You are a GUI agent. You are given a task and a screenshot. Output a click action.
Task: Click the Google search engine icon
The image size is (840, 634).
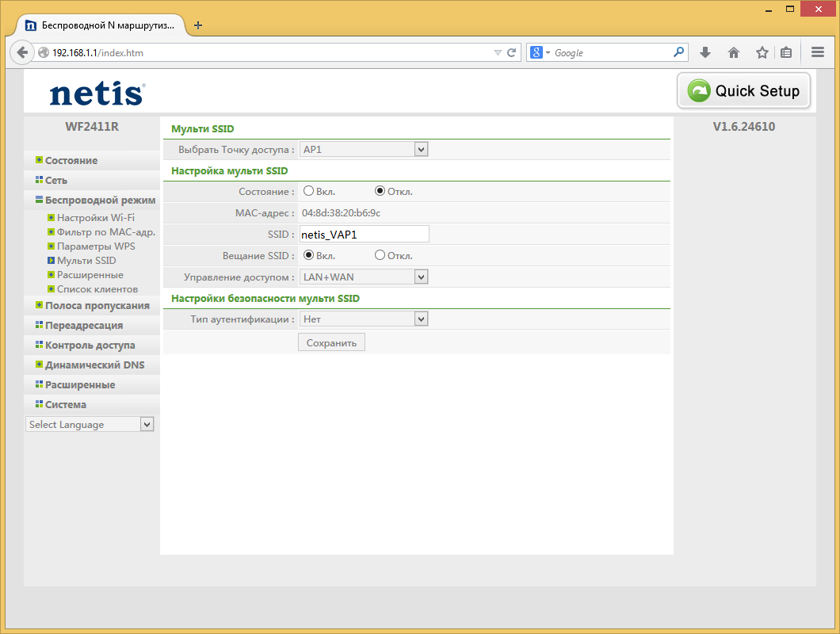[536, 52]
